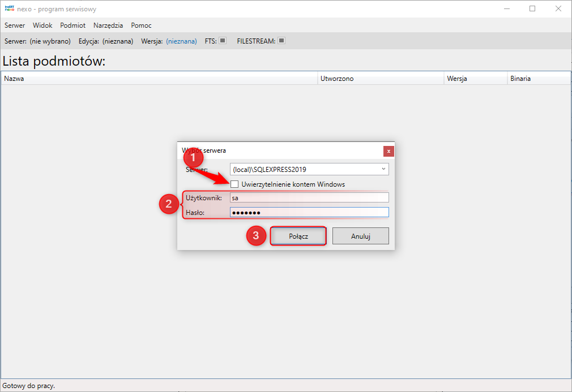Open the Pomoc menu
This screenshot has width=572, height=392.
click(141, 25)
